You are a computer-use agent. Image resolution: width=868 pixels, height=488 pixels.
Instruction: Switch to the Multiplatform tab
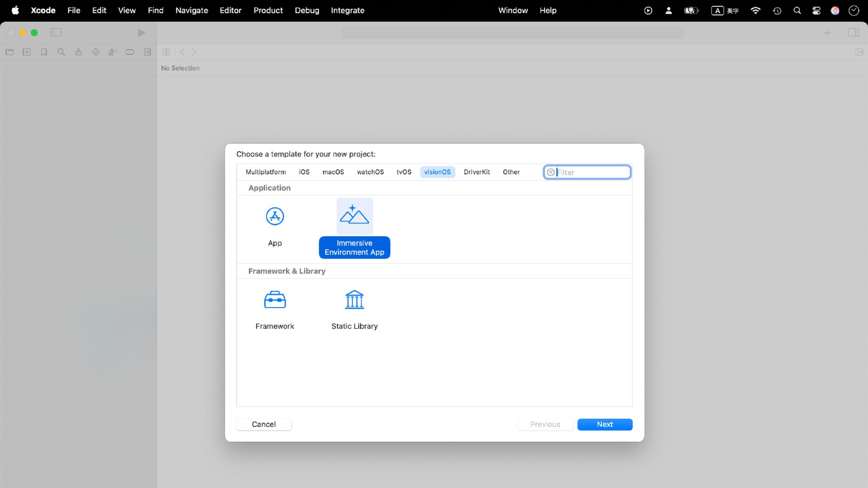266,172
